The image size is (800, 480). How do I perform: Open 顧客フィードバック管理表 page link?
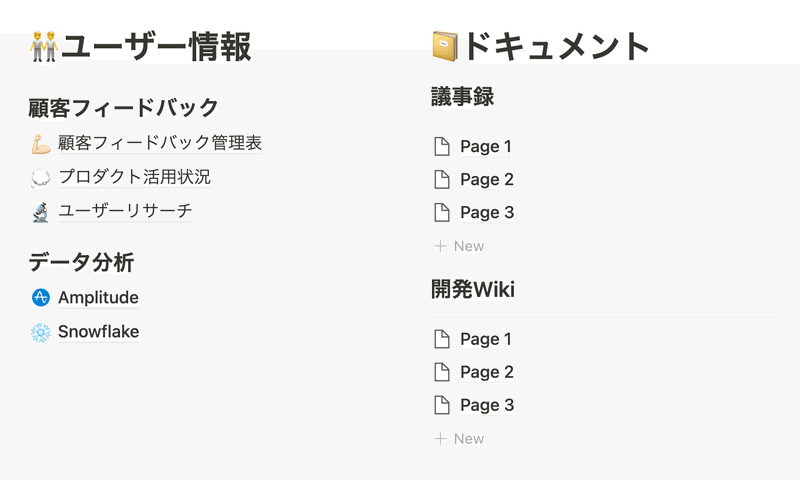(160, 143)
